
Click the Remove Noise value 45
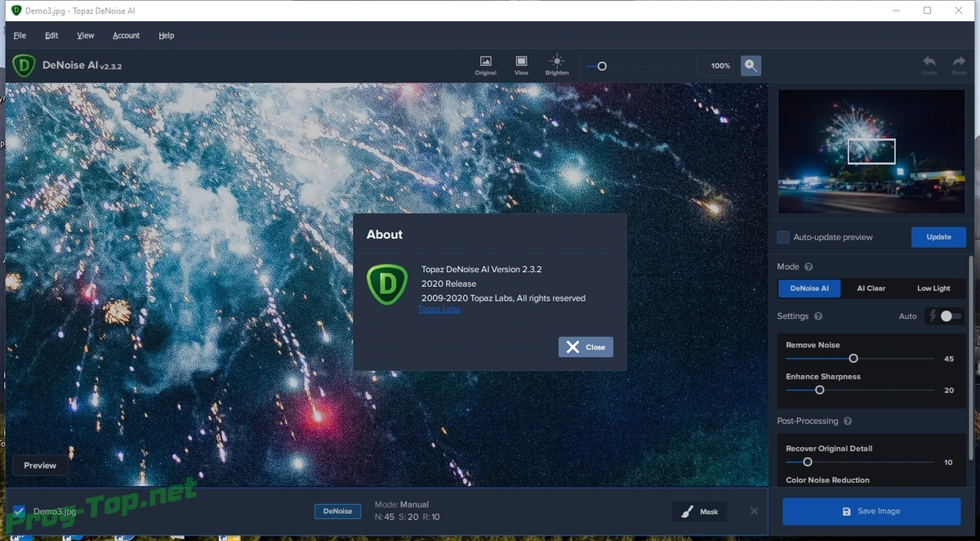[949, 360]
